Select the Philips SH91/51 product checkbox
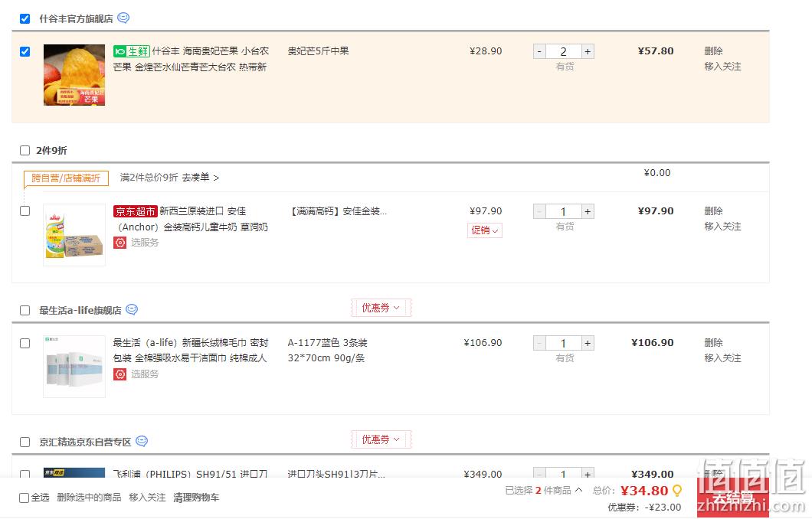Image resolution: width=812 pixels, height=519 pixels. (25, 473)
